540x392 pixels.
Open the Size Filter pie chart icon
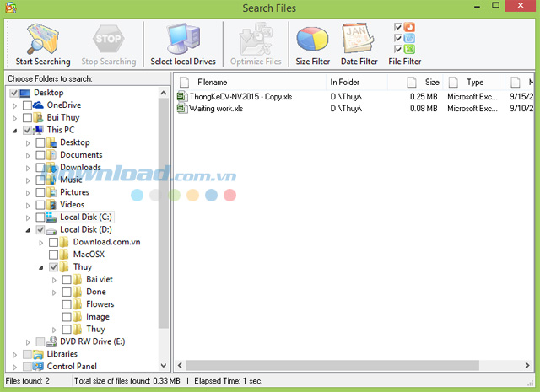click(x=312, y=39)
